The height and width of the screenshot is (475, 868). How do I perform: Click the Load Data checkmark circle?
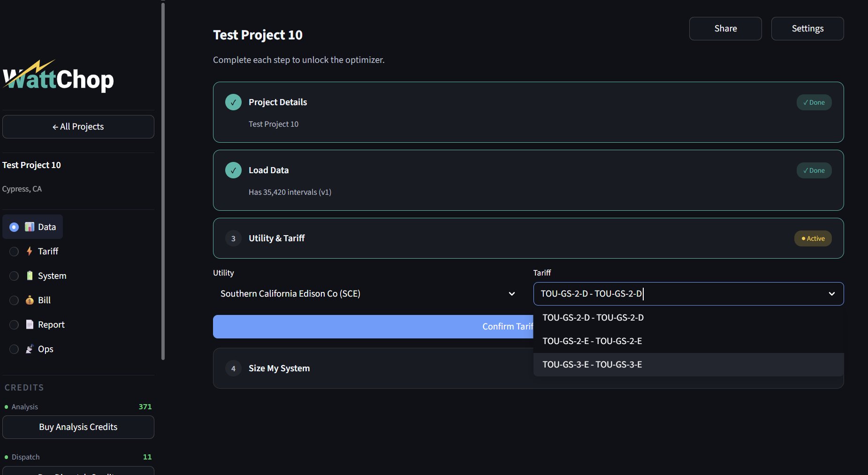[233, 170]
